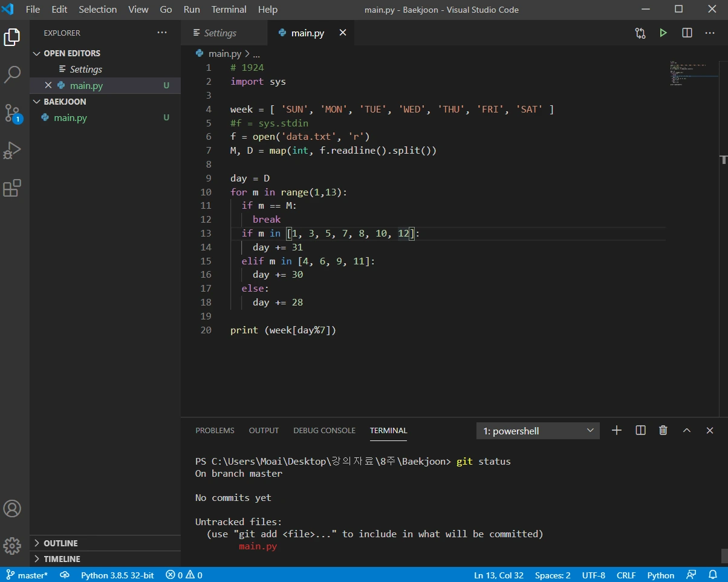Image resolution: width=728 pixels, height=582 pixels.
Task: Open the Manage gear menu
Action: [13, 544]
